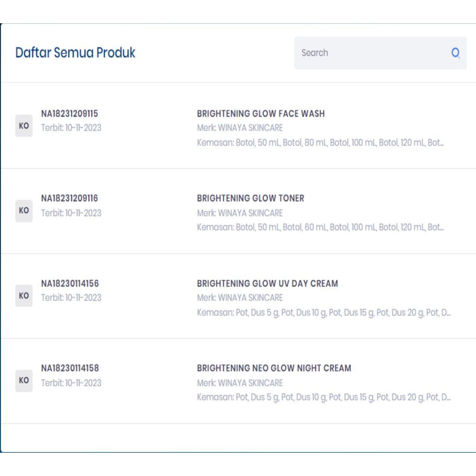Click the Terbit date under NA18231209115
The width and height of the screenshot is (476, 476).
click(71, 128)
